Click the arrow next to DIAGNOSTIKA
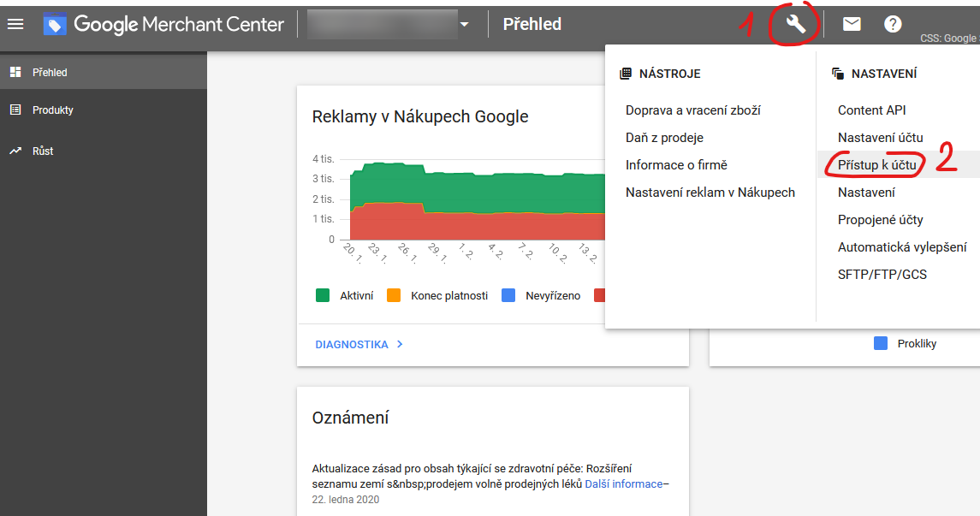980x516 pixels. (x=400, y=344)
